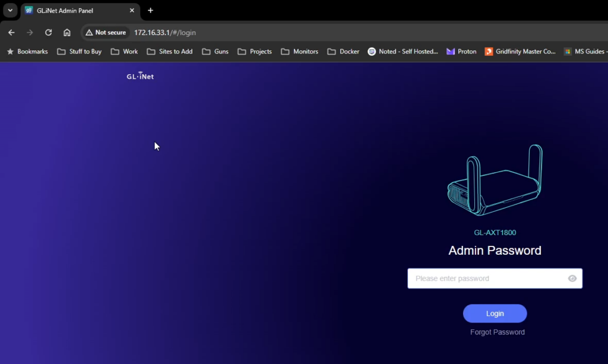Click the Not secure warning badge
Screen dimensions: 608x364
(x=105, y=33)
